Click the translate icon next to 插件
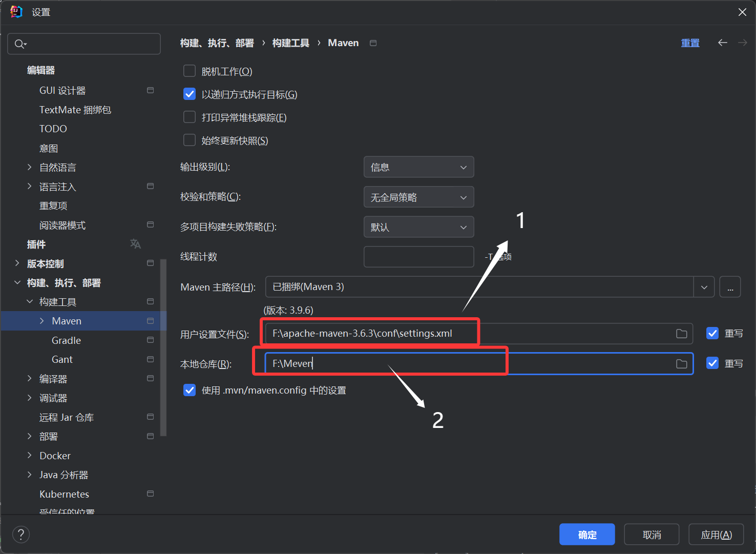Screen dimensions: 756x554 pos(135,244)
